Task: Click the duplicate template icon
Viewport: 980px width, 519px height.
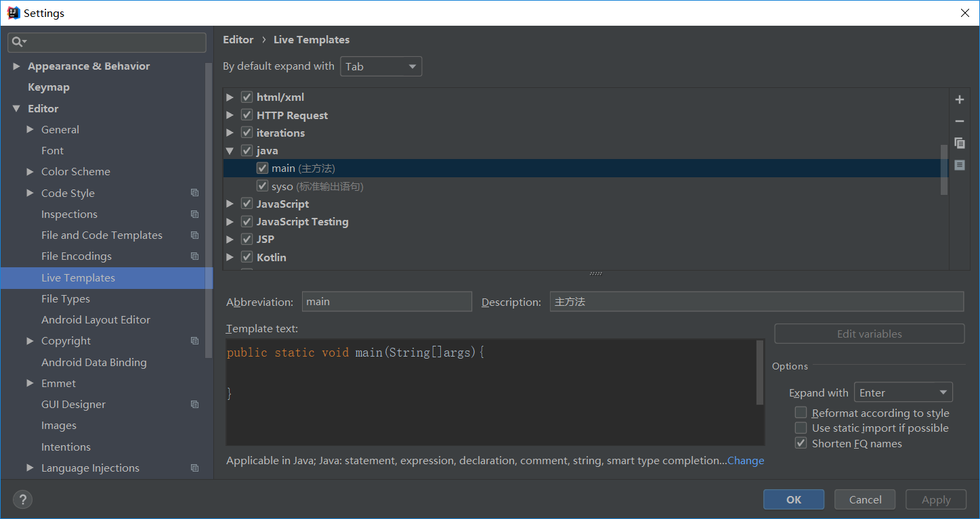Action: tap(959, 143)
